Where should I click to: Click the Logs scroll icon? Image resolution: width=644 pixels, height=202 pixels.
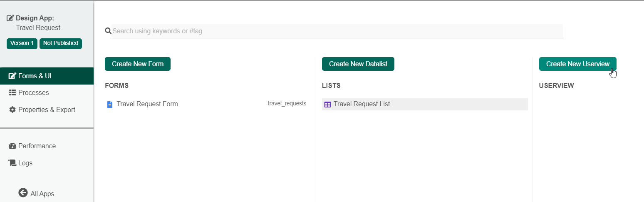click(12, 163)
